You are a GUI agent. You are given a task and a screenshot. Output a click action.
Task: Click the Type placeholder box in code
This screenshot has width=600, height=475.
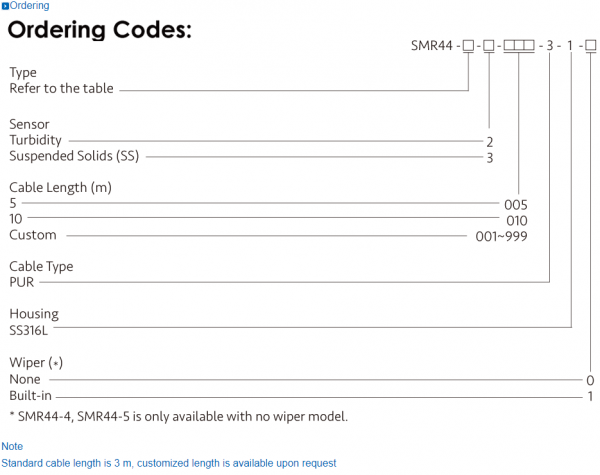(468, 47)
